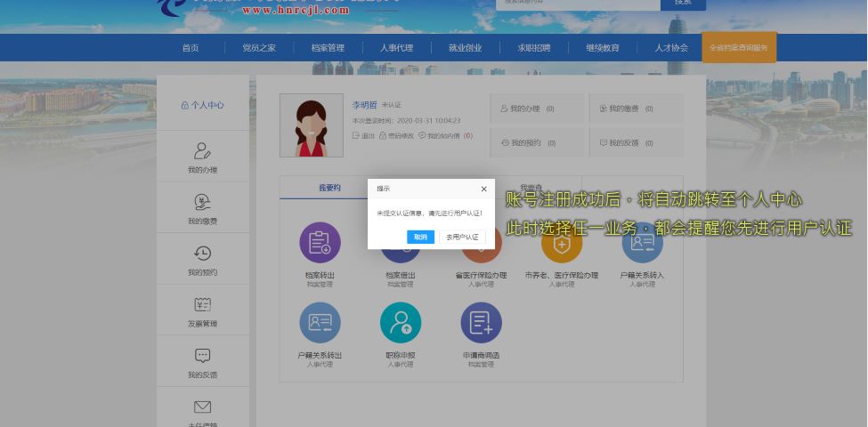Screen dimensions: 868x427
Task: Select 申请商调函 service icon
Action: (481, 322)
